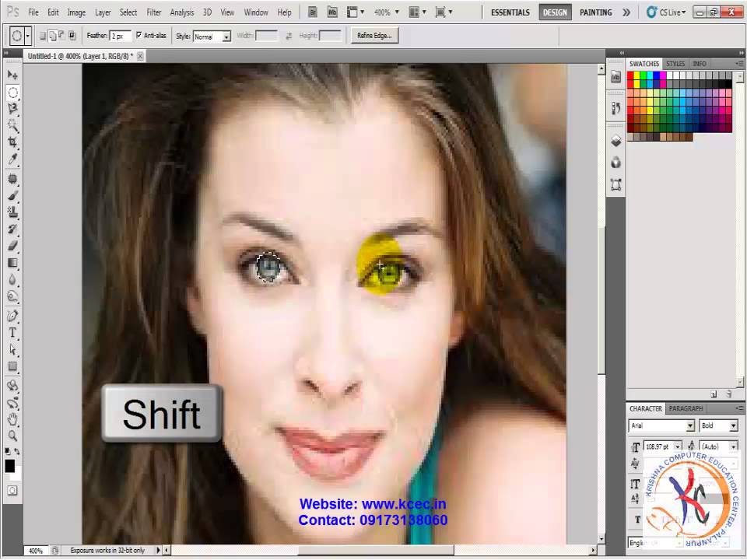
Task: Select the Clone Stamp tool
Action: tap(13, 212)
